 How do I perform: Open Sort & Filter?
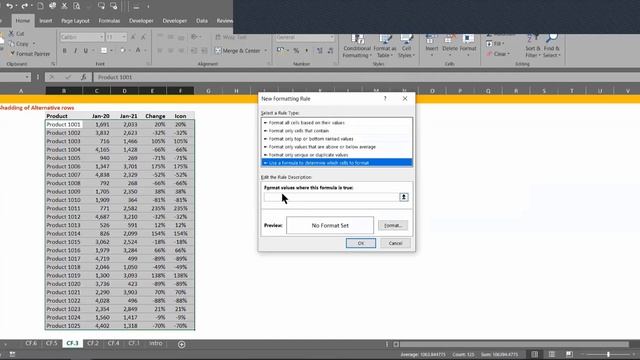[532, 46]
